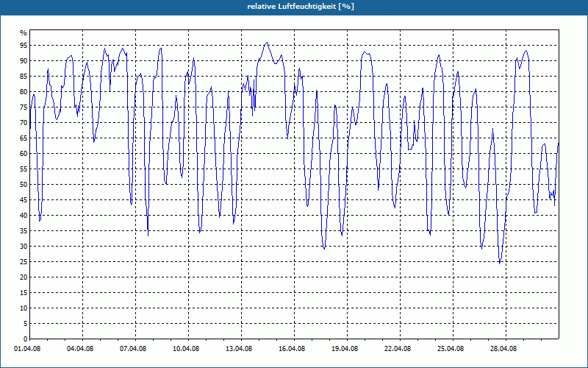This screenshot has width=588, height=368.
Task: Select the date label 16.04.08
Action: coord(291,349)
